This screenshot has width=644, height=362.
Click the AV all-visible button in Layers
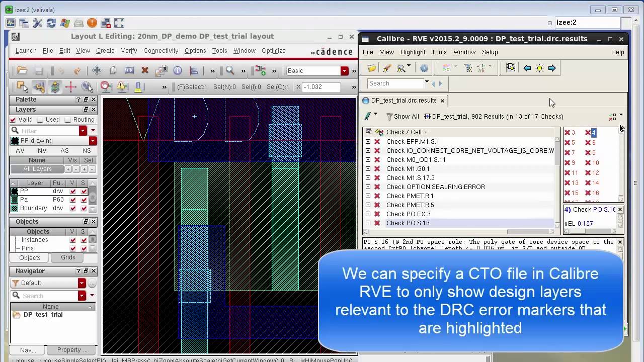(x=20, y=151)
